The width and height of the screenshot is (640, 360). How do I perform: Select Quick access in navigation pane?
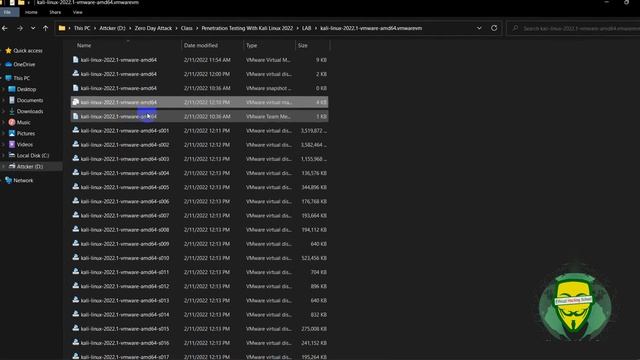[28, 51]
